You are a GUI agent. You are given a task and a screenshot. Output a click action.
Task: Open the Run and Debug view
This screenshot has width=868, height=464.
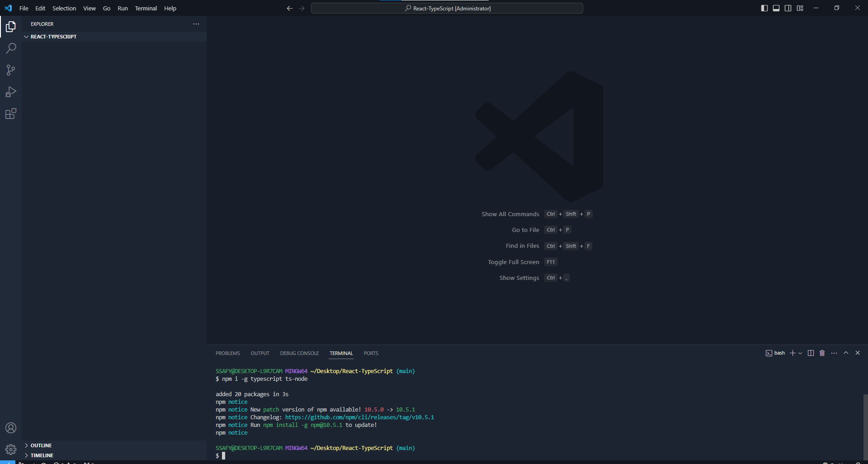point(11,92)
